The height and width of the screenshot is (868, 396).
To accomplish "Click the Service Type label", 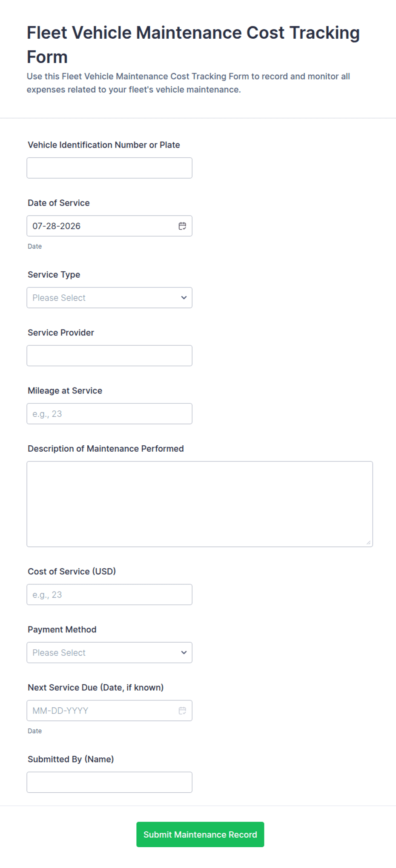I will click(x=54, y=275).
